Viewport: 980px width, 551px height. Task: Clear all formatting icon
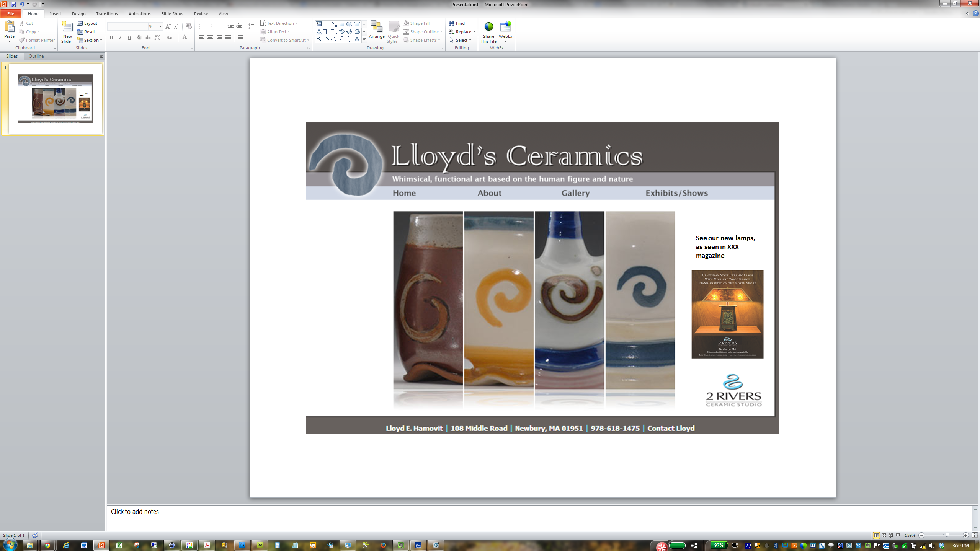tap(188, 26)
